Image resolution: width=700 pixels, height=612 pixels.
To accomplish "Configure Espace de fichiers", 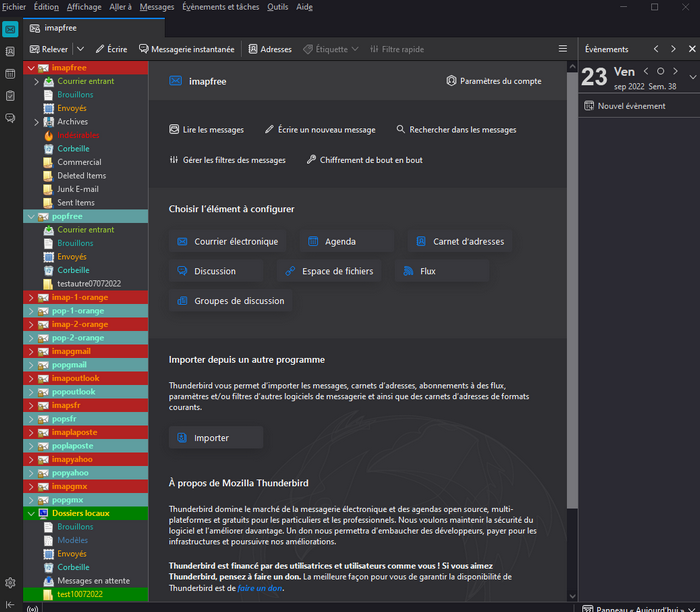I will point(329,271).
